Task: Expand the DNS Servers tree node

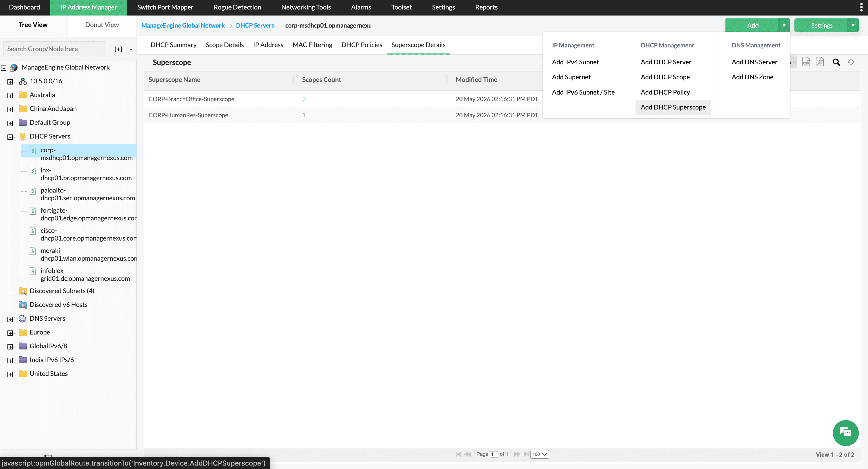Action: (10, 319)
